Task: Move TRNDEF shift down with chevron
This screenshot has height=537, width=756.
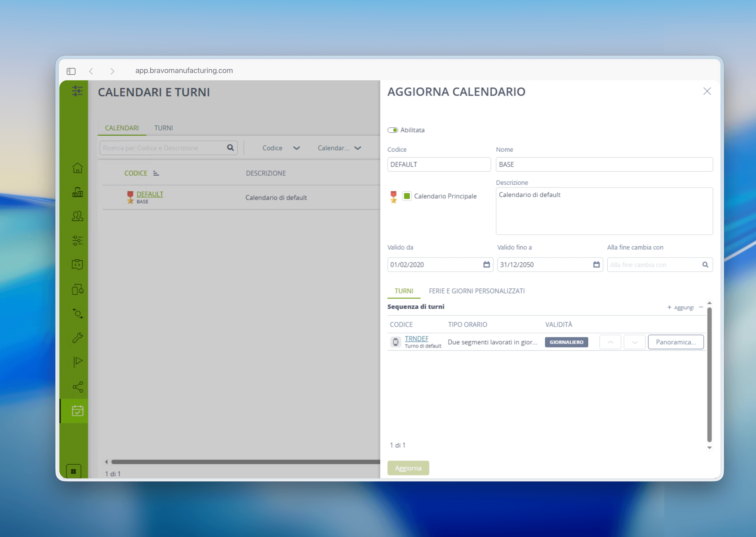Action: pyautogui.click(x=634, y=342)
